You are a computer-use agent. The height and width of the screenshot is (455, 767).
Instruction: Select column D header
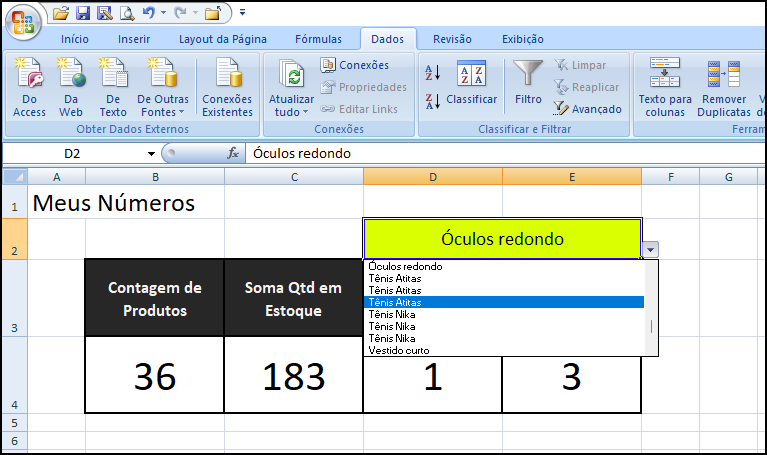click(433, 177)
